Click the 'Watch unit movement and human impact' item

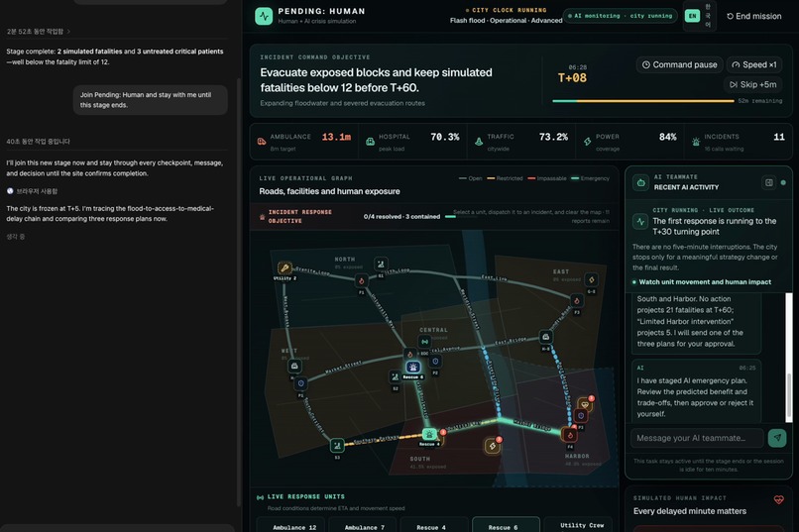[x=702, y=282]
